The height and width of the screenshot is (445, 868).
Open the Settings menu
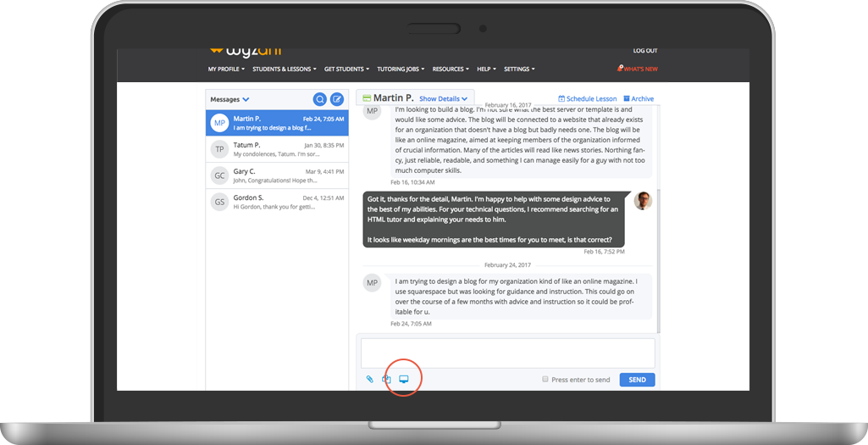519,70
